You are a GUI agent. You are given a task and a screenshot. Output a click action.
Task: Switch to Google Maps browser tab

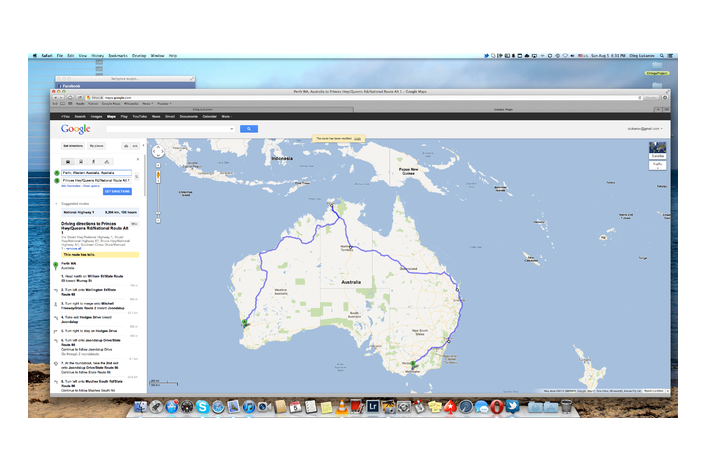503,109
